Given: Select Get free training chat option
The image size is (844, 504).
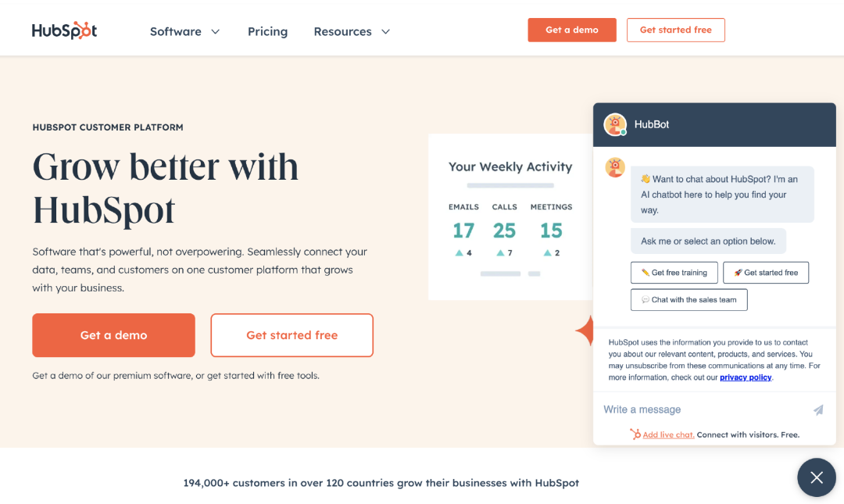Looking at the screenshot, I should (x=674, y=273).
